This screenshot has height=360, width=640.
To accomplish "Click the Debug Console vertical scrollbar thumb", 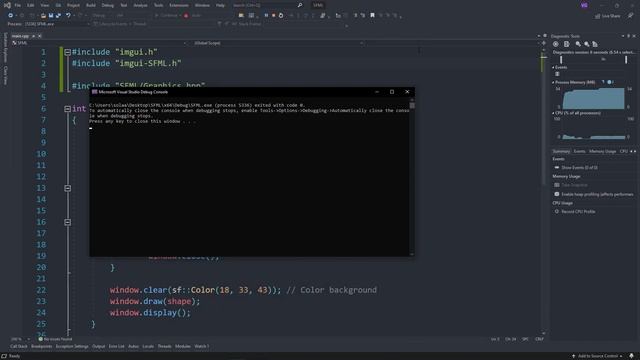I will [412, 105].
